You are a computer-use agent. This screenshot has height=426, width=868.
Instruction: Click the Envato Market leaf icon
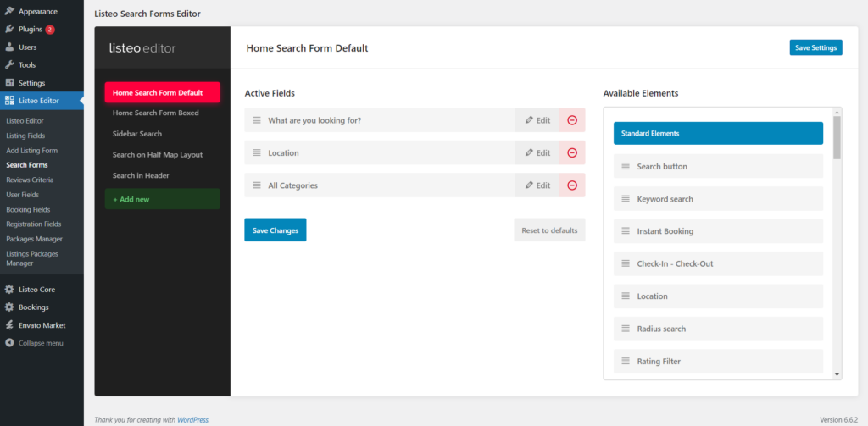[x=9, y=325]
